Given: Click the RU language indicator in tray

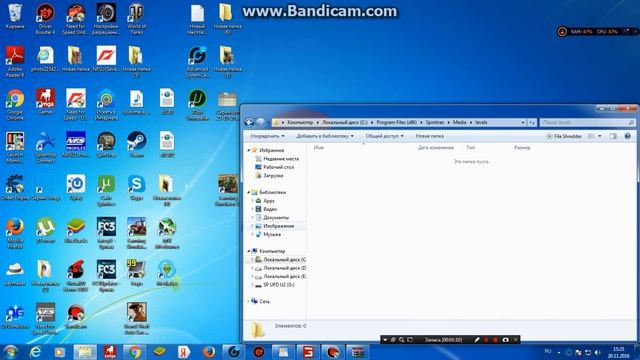Looking at the screenshot, I should (x=548, y=351).
